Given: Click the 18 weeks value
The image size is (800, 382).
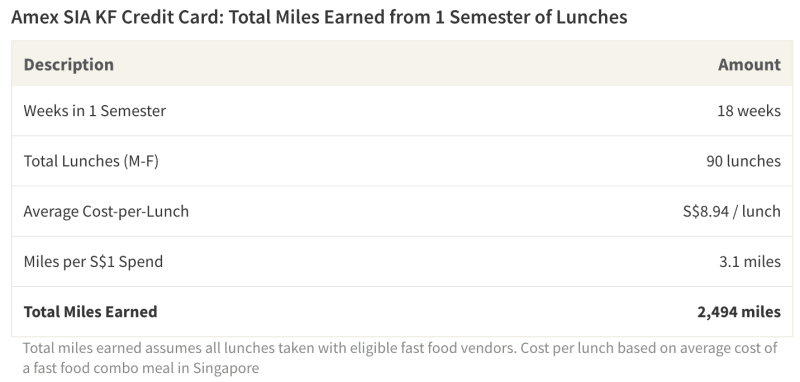Looking at the screenshot, I should pyautogui.click(x=748, y=111).
